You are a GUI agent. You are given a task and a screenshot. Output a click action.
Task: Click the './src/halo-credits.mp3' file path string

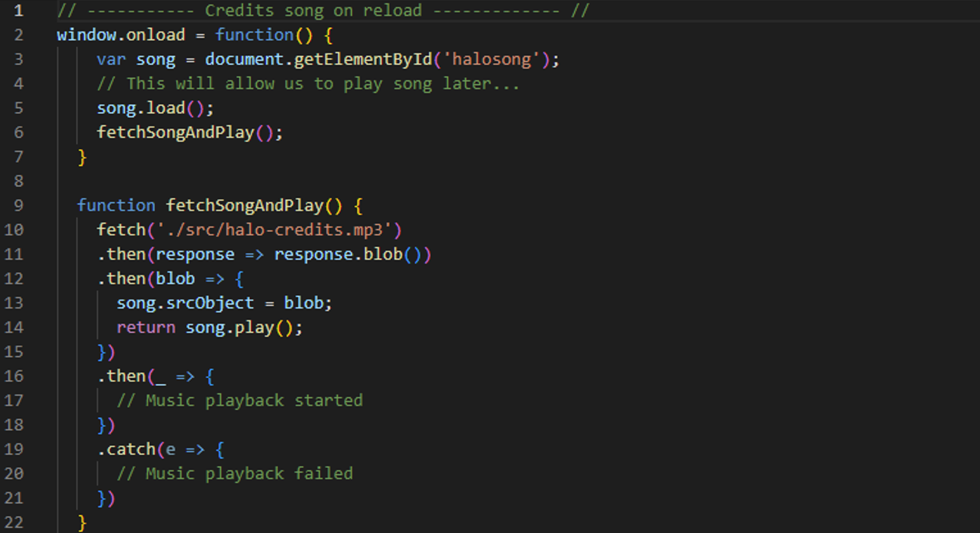click(279, 230)
